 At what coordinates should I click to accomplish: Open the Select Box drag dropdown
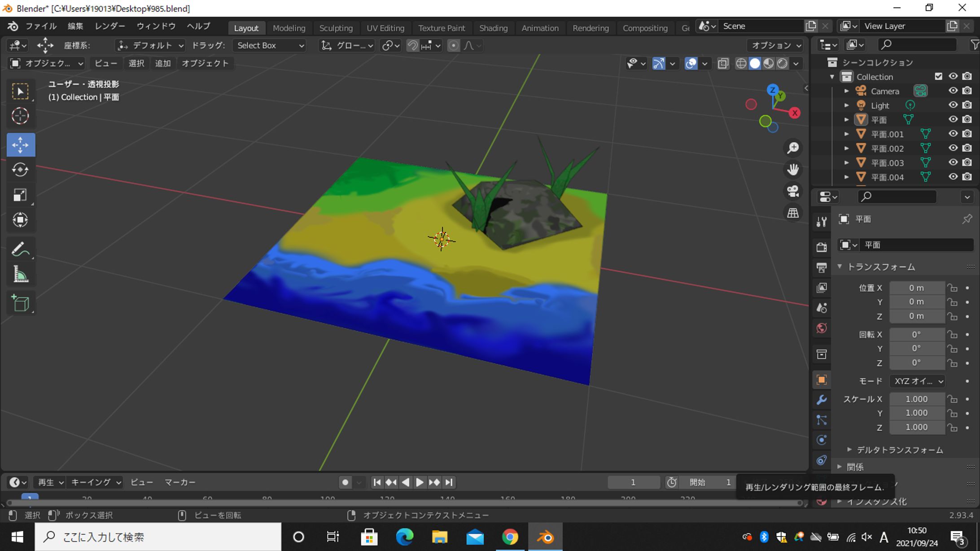pos(270,45)
